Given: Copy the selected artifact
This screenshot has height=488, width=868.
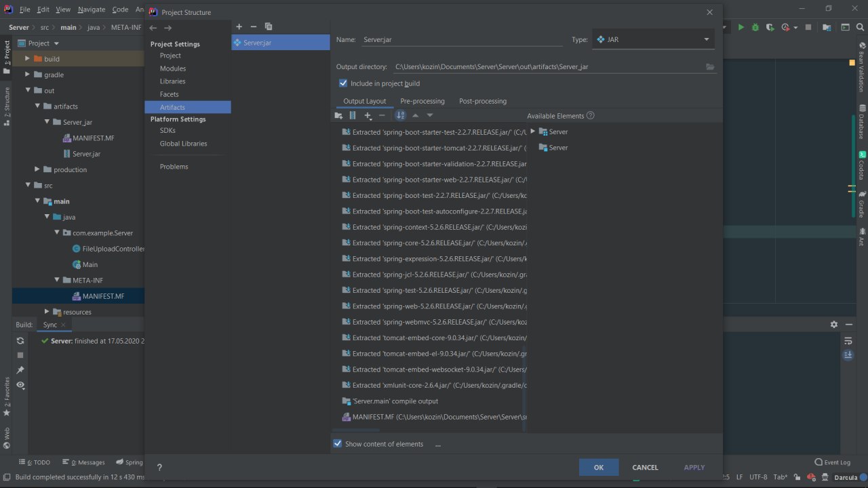Looking at the screenshot, I should click(x=269, y=26).
